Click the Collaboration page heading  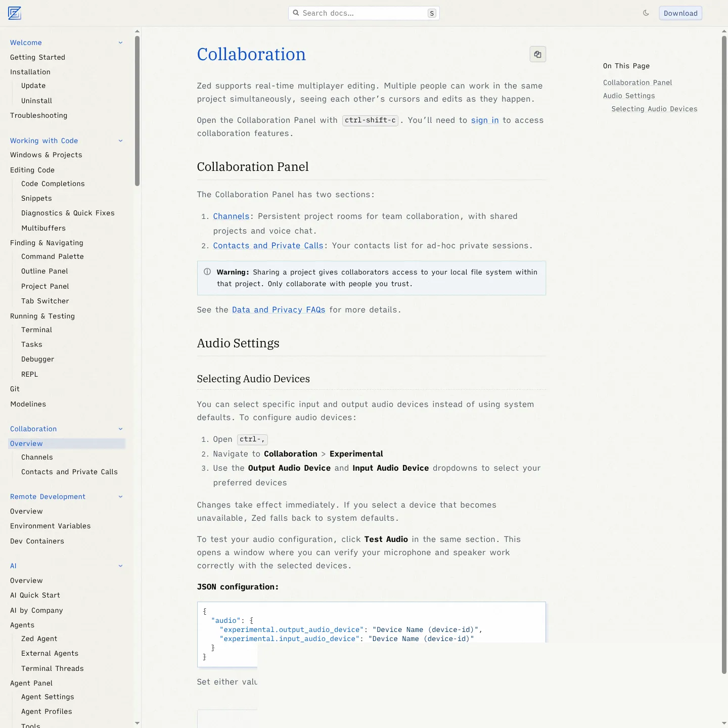click(x=251, y=54)
